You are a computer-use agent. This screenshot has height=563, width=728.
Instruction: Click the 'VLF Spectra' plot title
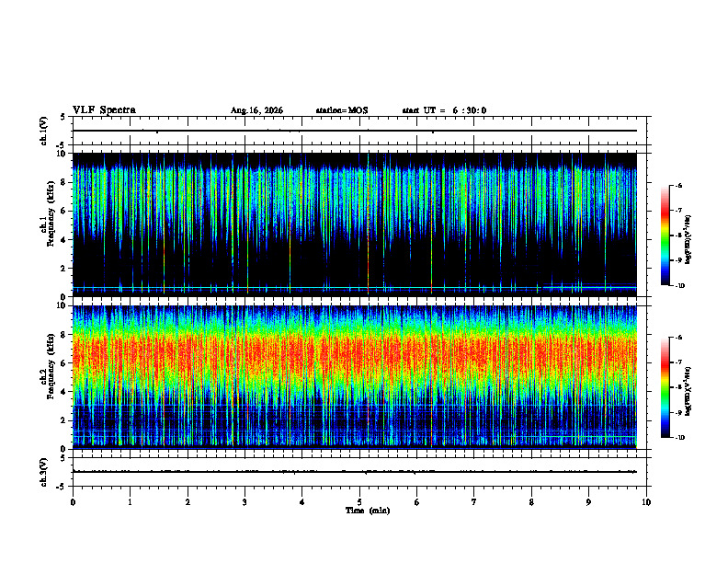click(104, 110)
